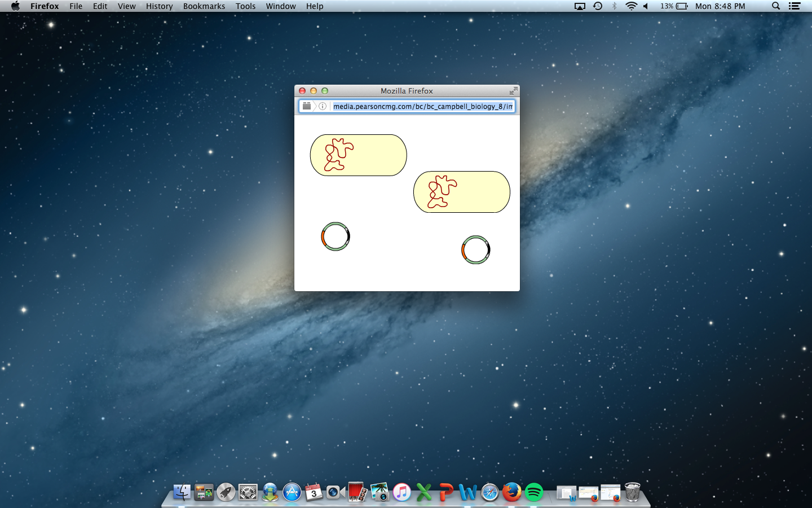This screenshot has width=812, height=508.
Task: Click the Bluetooth status icon
Action: [x=615, y=6]
